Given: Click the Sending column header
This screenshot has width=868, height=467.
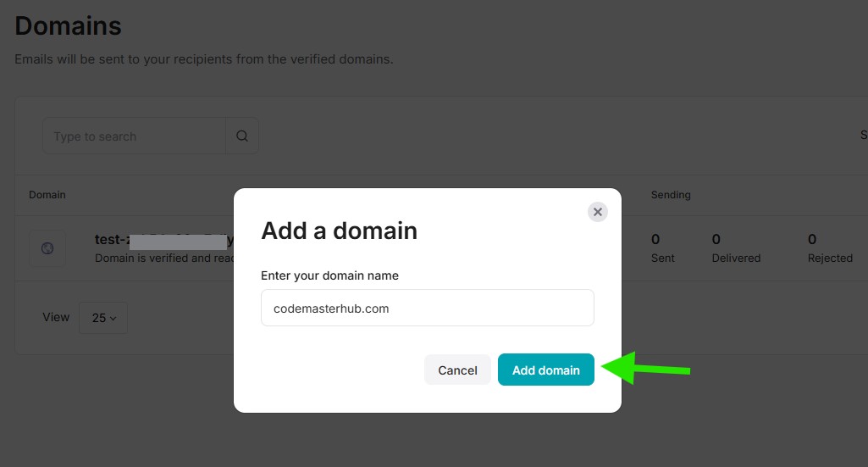Looking at the screenshot, I should [671, 195].
